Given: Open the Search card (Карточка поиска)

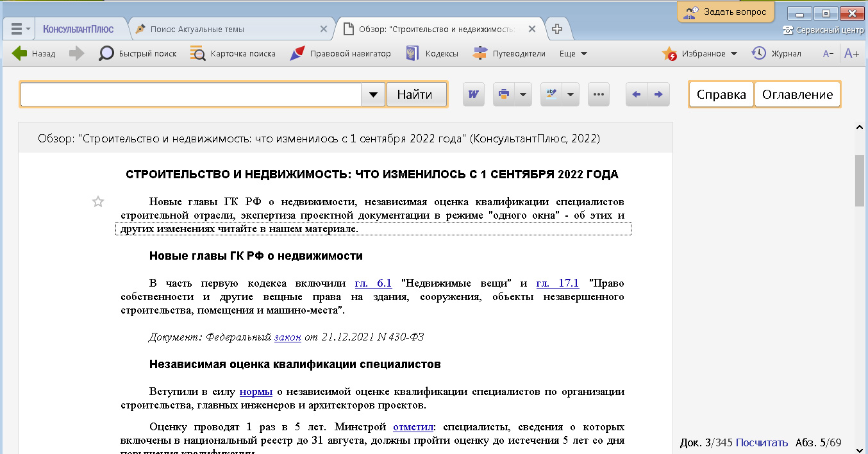Looking at the screenshot, I should pyautogui.click(x=198, y=54).
